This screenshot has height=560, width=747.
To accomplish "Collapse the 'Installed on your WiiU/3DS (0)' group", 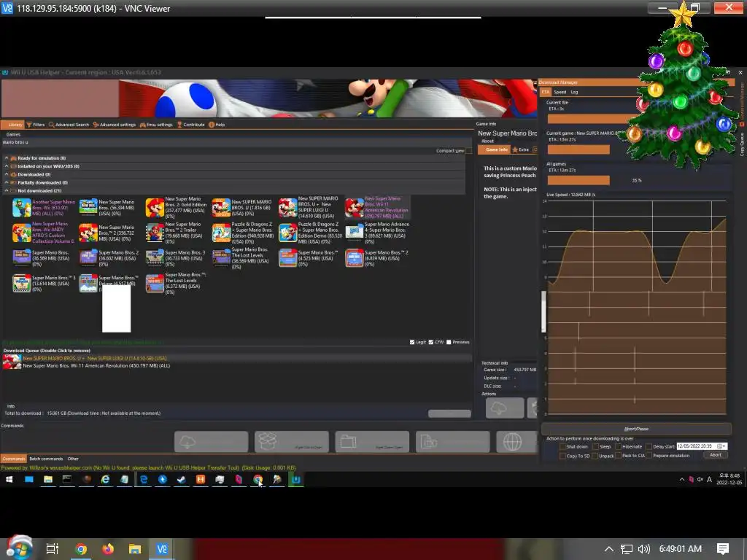I will 7,166.
